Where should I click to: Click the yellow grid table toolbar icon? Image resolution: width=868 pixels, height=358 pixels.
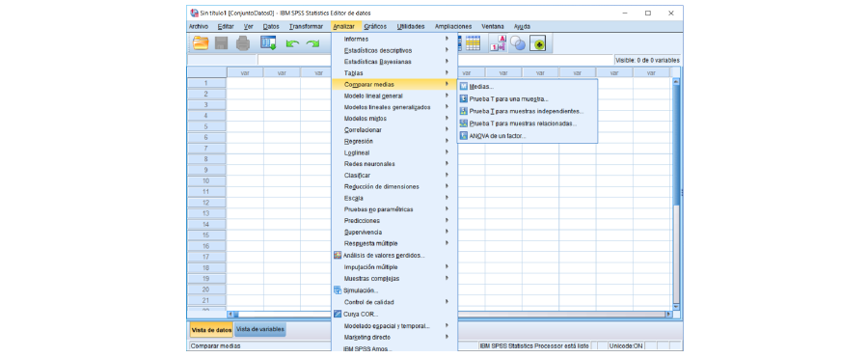tap(473, 43)
